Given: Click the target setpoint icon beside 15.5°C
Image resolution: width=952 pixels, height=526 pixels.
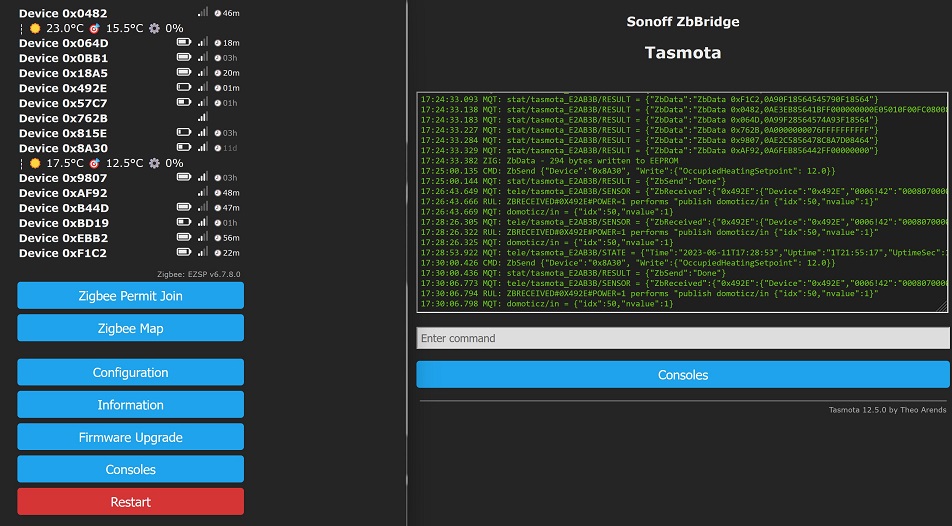Looking at the screenshot, I should tap(94, 28).
